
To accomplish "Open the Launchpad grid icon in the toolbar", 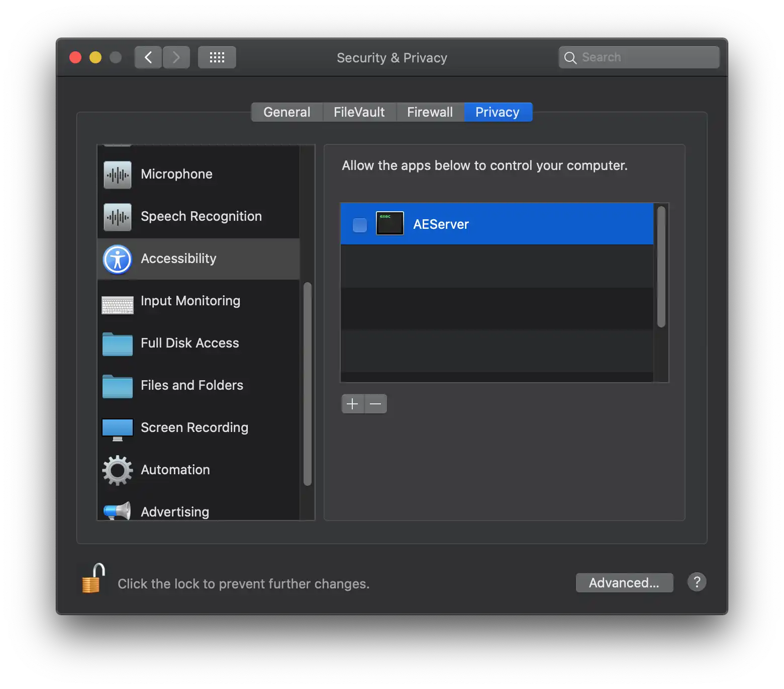I will pyautogui.click(x=217, y=57).
